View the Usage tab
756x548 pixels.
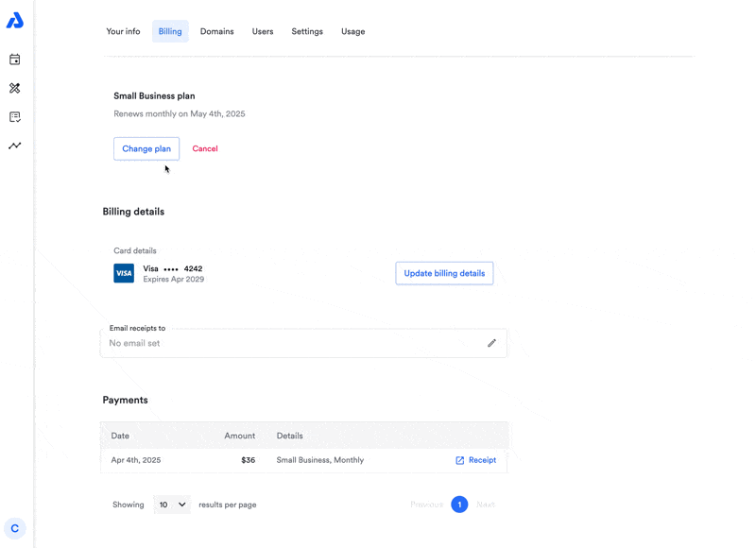[x=352, y=31]
